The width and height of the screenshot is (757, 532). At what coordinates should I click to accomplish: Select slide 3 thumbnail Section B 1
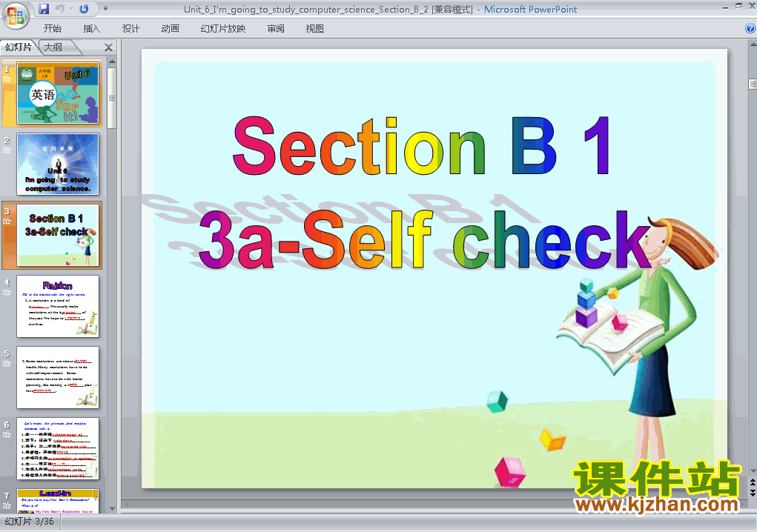click(x=58, y=235)
